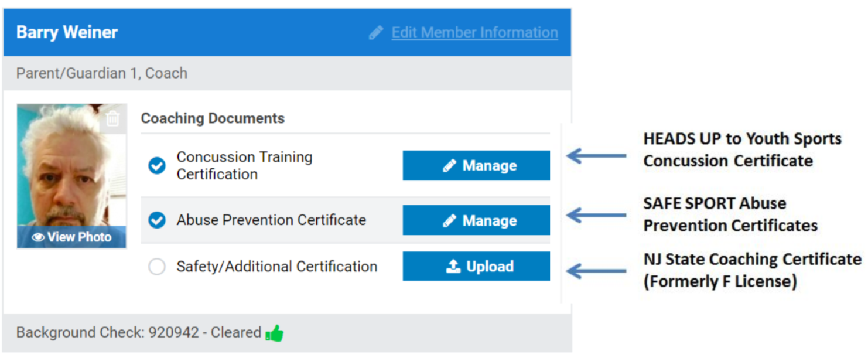Viewport: 868px width, 361px height.
Task: Click the Background Check cleared status text
Action: tap(139, 333)
